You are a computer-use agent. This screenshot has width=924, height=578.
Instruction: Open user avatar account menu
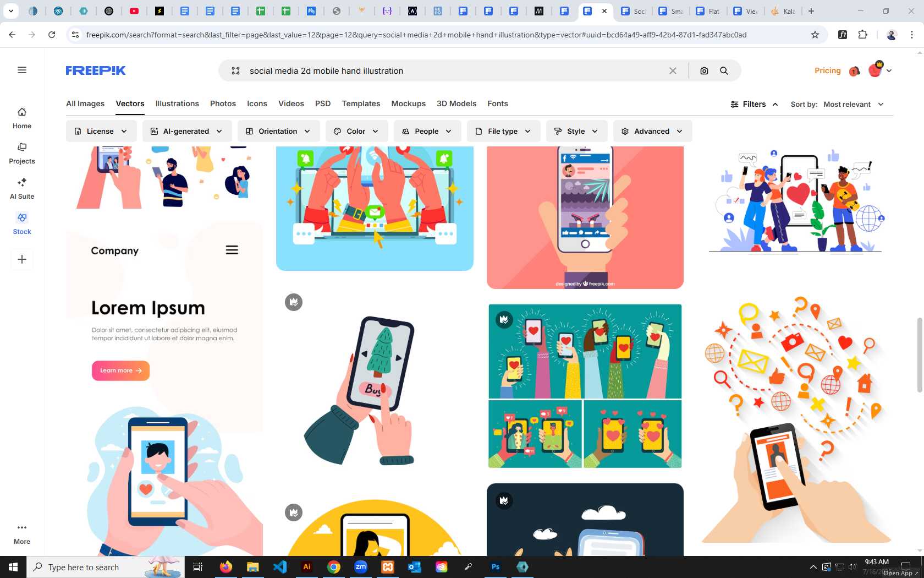coord(880,70)
